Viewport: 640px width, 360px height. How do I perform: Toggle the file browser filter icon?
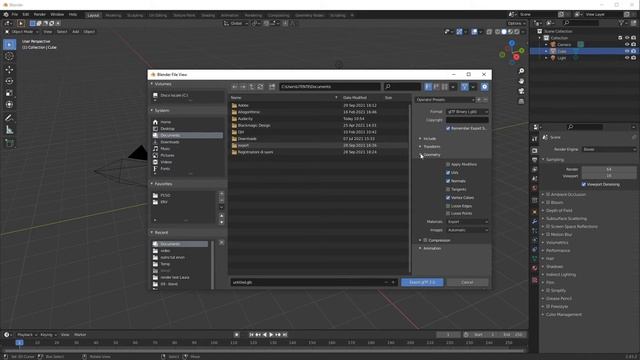pos(464,87)
